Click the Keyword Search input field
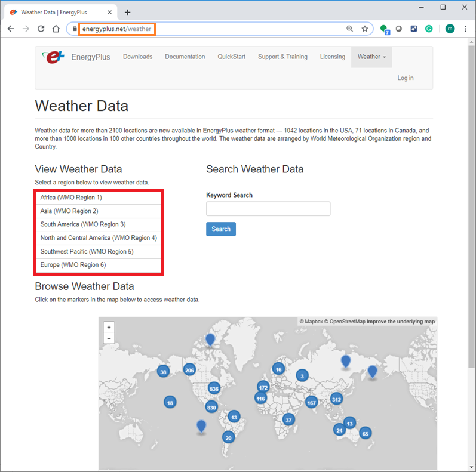 (x=268, y=209)
